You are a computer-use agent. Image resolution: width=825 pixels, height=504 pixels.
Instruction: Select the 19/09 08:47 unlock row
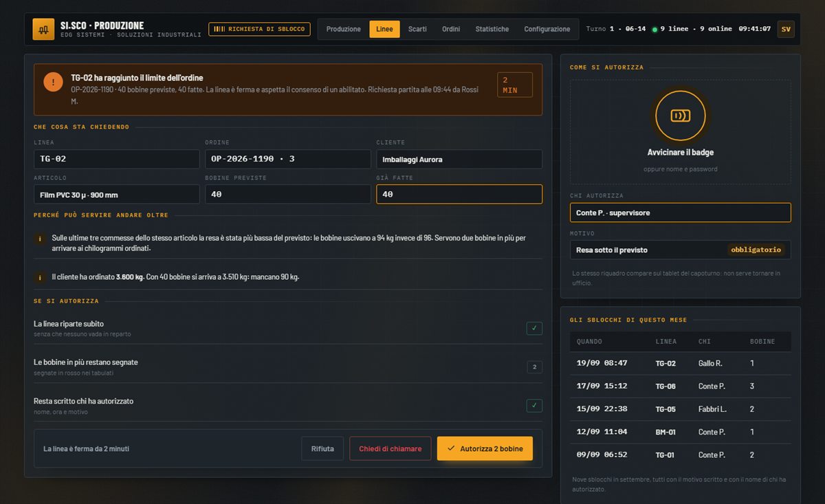point(681,363)
